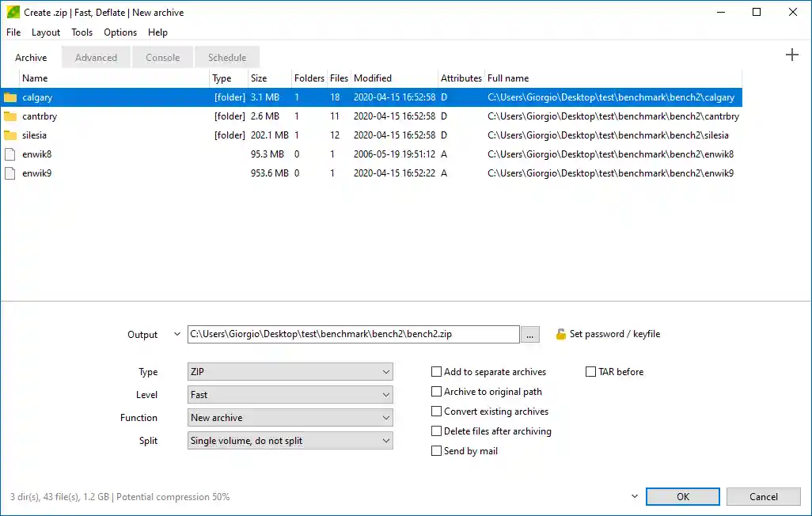Viewport: 812px width, 516px height.
Task: Select the calgary folder icon
Action: click(10, 97)
